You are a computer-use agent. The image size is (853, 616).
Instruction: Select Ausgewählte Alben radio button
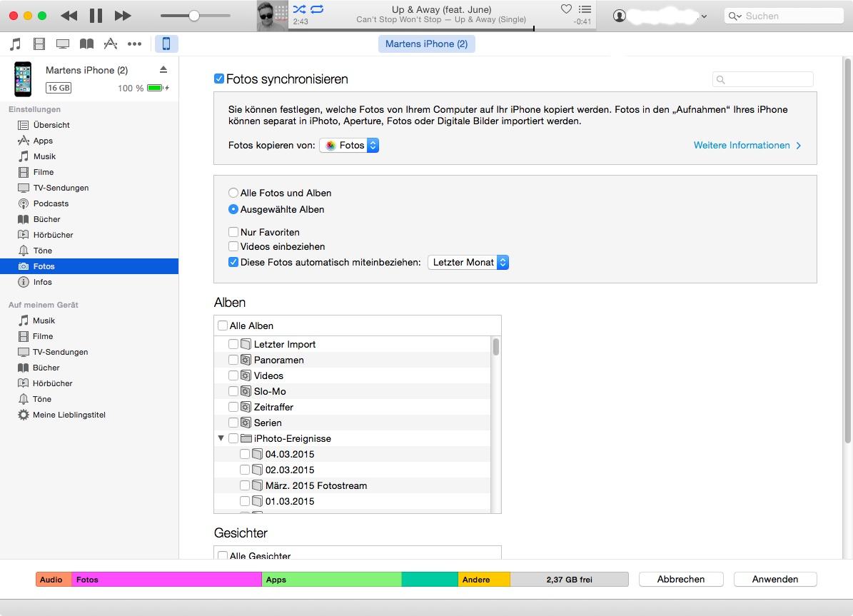[233, 209]
